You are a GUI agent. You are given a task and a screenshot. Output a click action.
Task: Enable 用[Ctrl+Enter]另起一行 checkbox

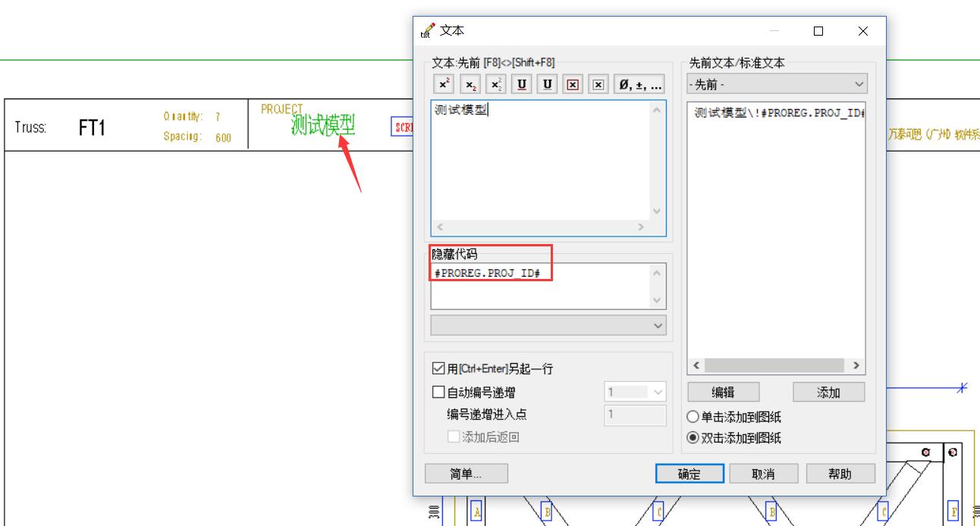(438, 368)
